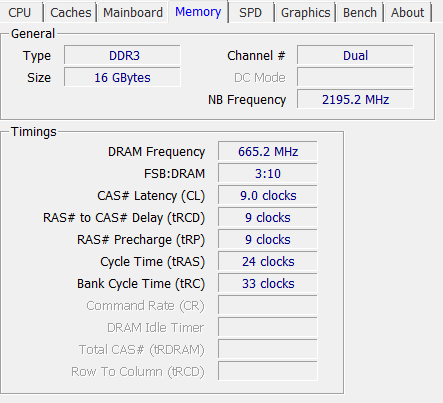Click the DDR3 type field
Screen dimensions: 443x403
[x=122, y=55]
